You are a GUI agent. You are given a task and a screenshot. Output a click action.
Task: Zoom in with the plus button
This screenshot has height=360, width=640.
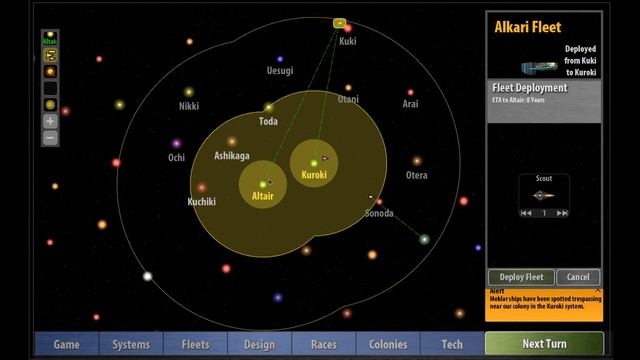(x=50, y=121)
